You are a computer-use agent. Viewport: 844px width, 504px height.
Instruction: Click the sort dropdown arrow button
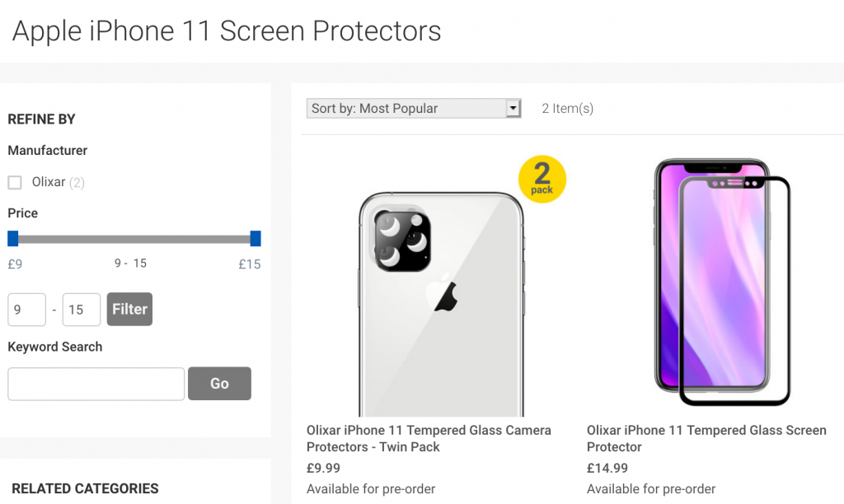(x=513, y=108)
